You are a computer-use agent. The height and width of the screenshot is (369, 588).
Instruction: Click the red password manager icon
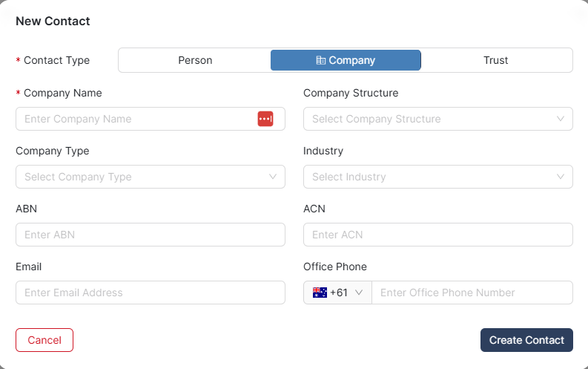(x=265, y=119)
